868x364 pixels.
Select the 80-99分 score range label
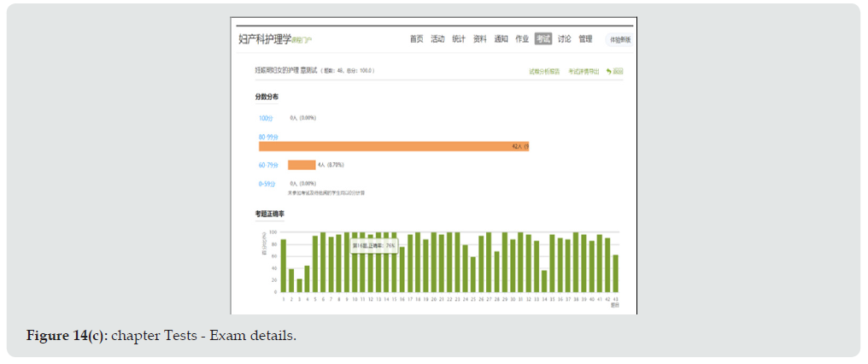(268, 137)
